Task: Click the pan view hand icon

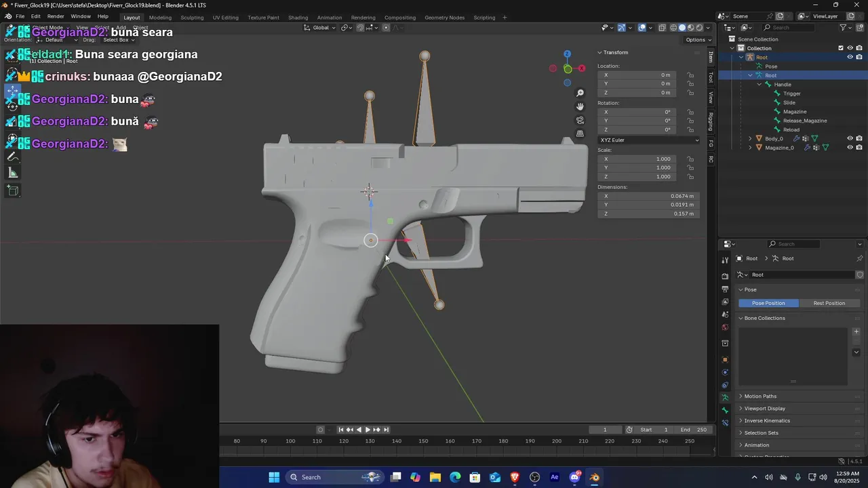Action: (x=580, y=106)
